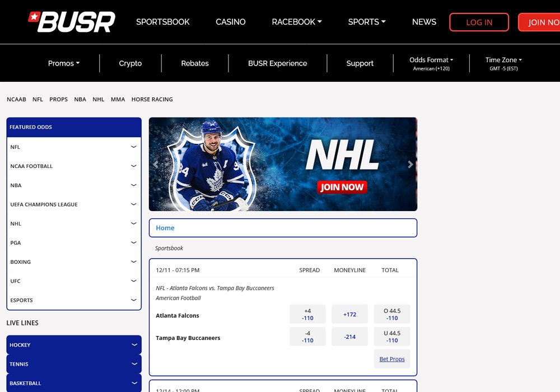Go to previous banner with left arrow

156,164
